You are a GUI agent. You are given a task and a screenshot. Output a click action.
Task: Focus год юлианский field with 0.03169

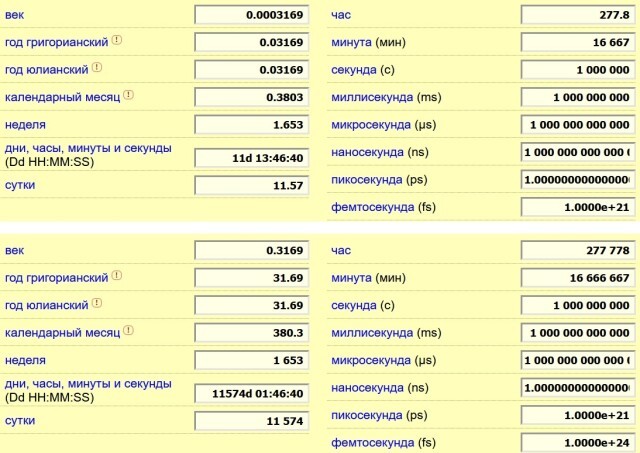pos(251,70)
